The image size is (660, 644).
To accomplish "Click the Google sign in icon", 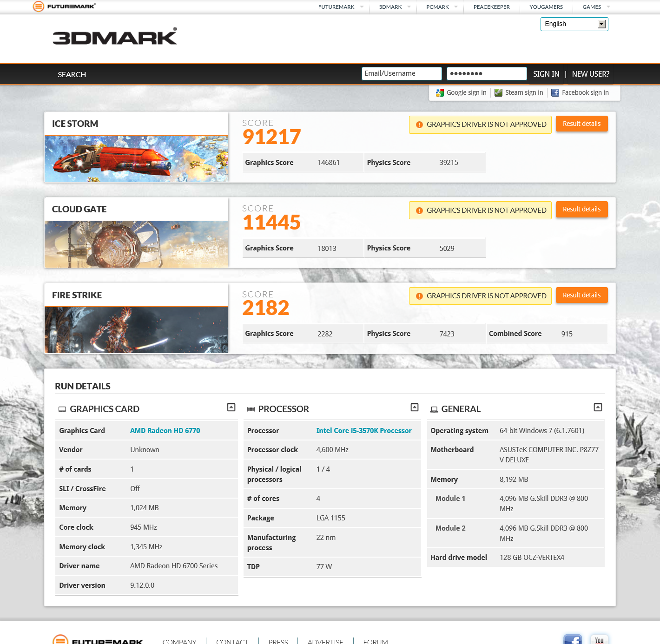I will point(440,93).
